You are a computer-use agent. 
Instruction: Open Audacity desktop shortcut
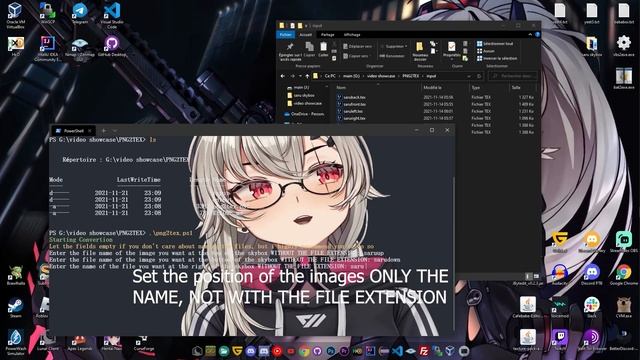point(560,275)
